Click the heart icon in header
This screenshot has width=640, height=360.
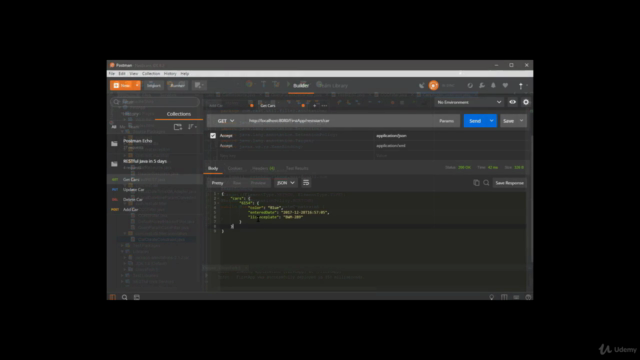pos(505,85)
